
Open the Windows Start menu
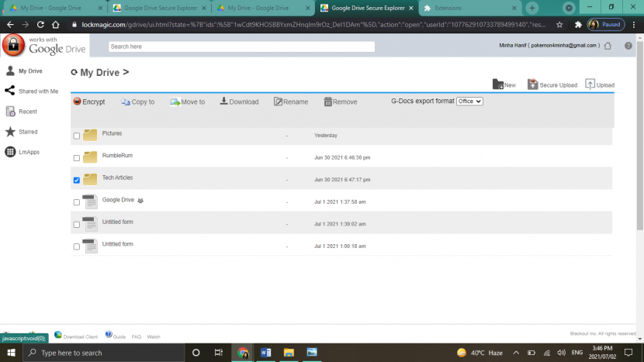[x=11, y=353]
